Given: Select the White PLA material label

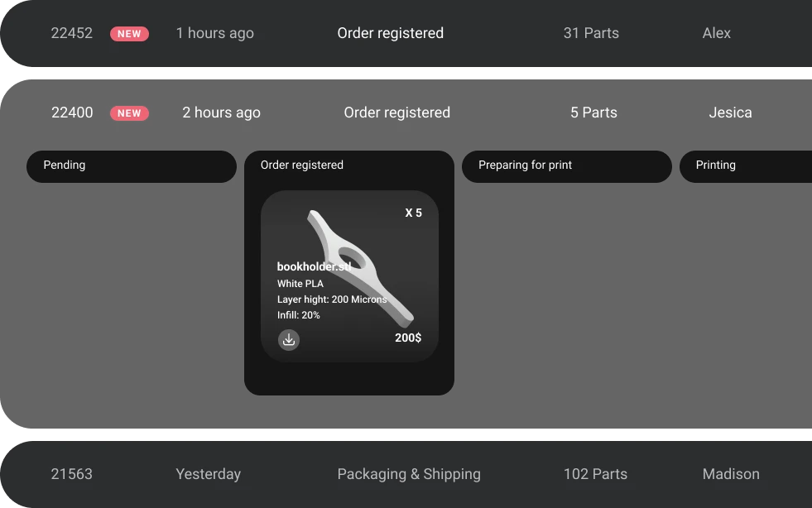Looking at the screenshot, I should (300, 283).
